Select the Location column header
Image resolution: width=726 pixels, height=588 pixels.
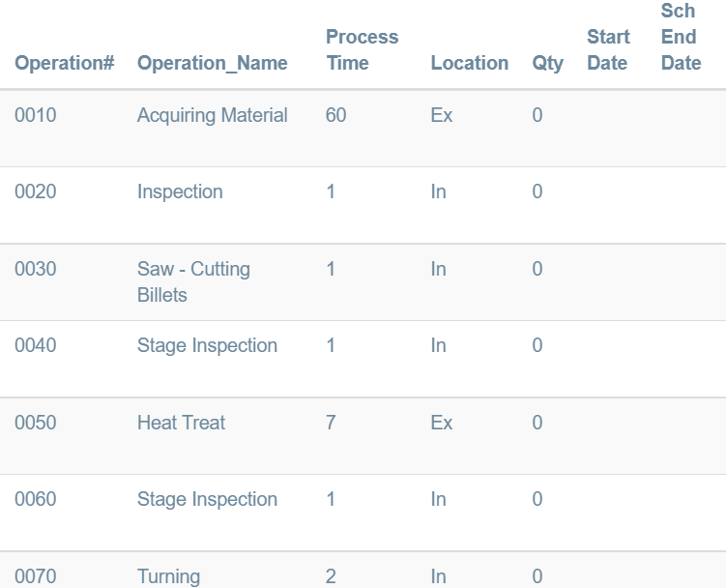click(x=470, y=63)
